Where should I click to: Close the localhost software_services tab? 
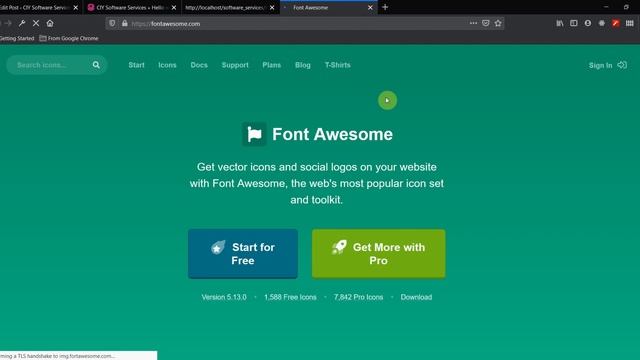coord(272,7)
